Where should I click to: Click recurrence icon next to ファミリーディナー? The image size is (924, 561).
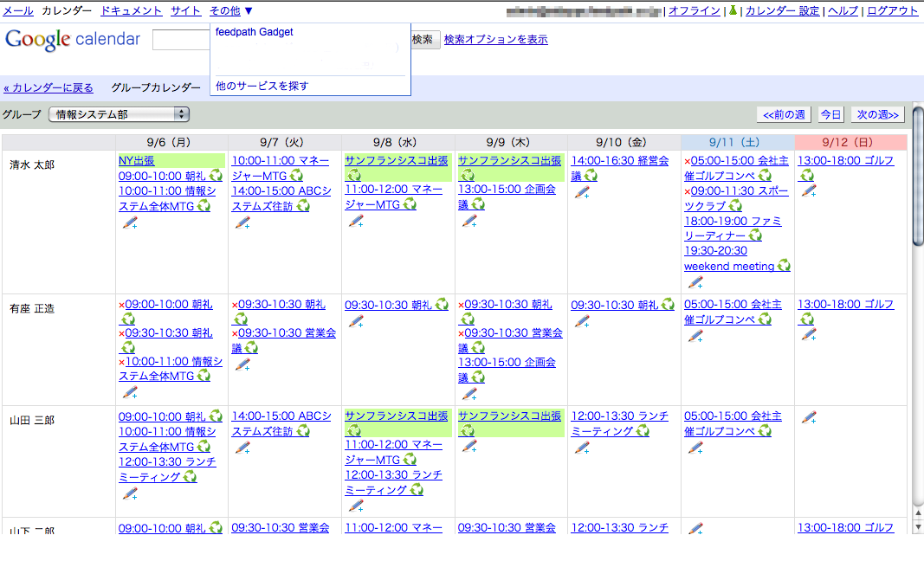pyautogui.click(x=755, y=236)
